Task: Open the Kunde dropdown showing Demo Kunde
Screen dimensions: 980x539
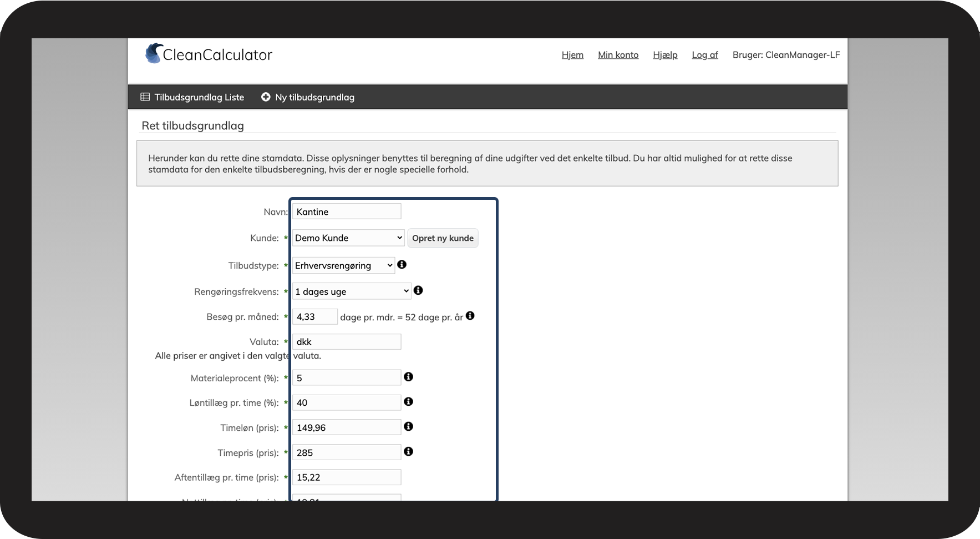Action: pos(348,238)
